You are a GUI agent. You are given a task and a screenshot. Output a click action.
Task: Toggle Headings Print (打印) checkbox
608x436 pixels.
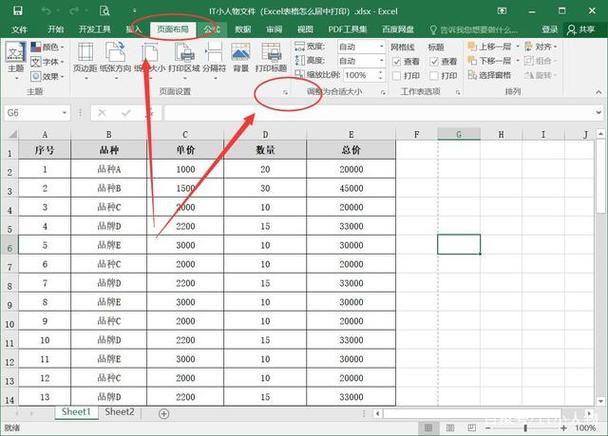tap(434, 76)
